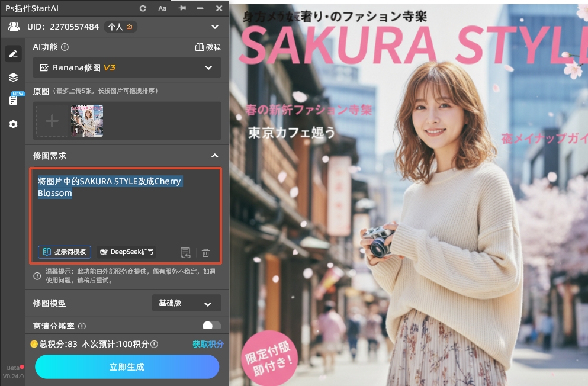Open settings gear in the sidebar
Screen dimensions: 588x386
click(13, 124)
